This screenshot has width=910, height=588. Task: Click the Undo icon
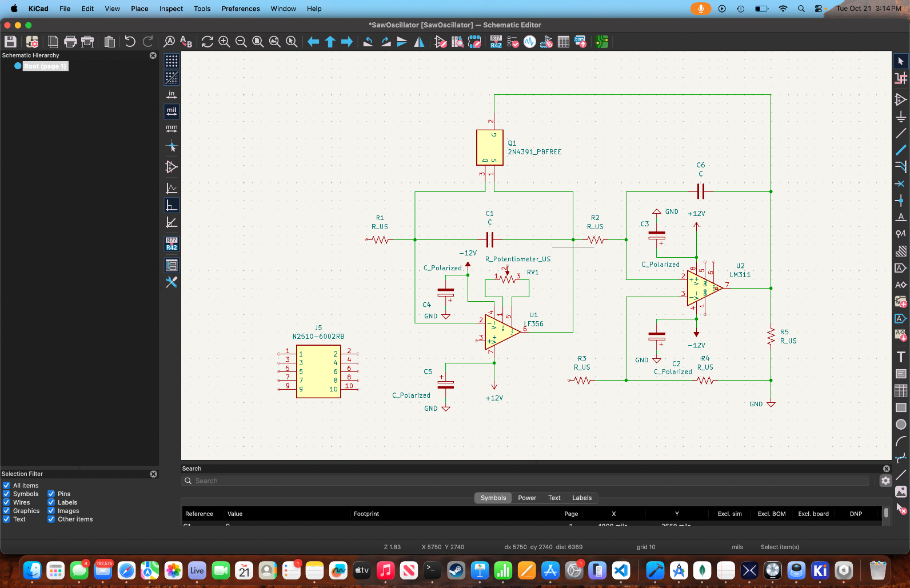[x=130, y=42]
